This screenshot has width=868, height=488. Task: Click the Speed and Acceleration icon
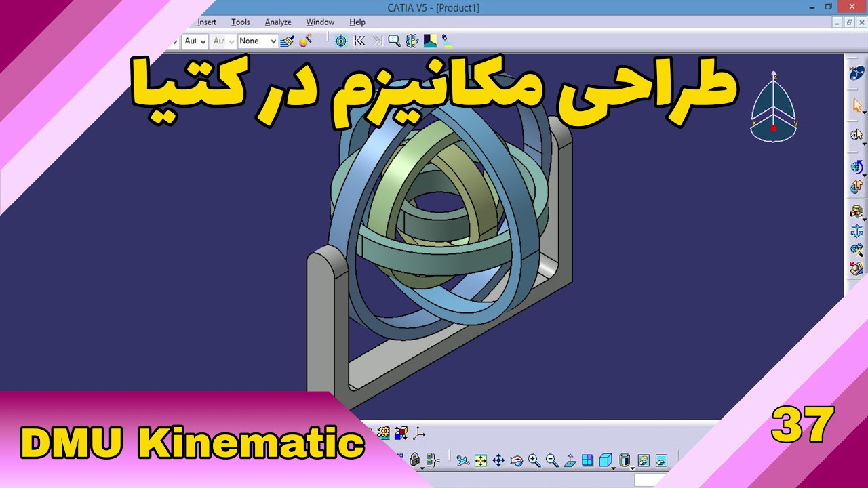coord(857,268)
